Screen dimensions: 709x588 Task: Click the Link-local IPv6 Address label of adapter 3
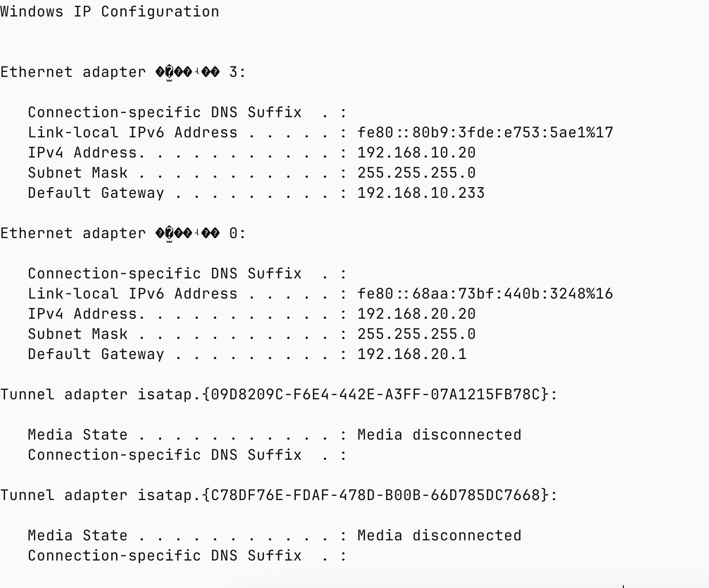133,133
